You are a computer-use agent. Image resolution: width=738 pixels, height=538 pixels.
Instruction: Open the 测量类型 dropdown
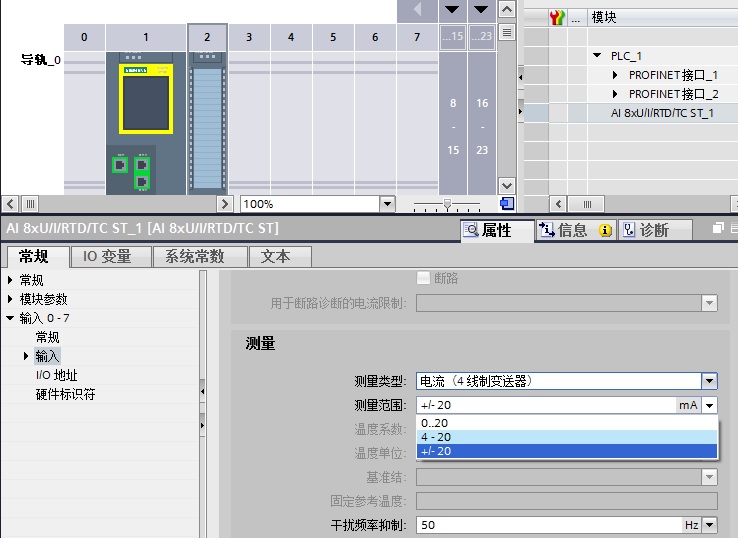click(x=709, y=381)
